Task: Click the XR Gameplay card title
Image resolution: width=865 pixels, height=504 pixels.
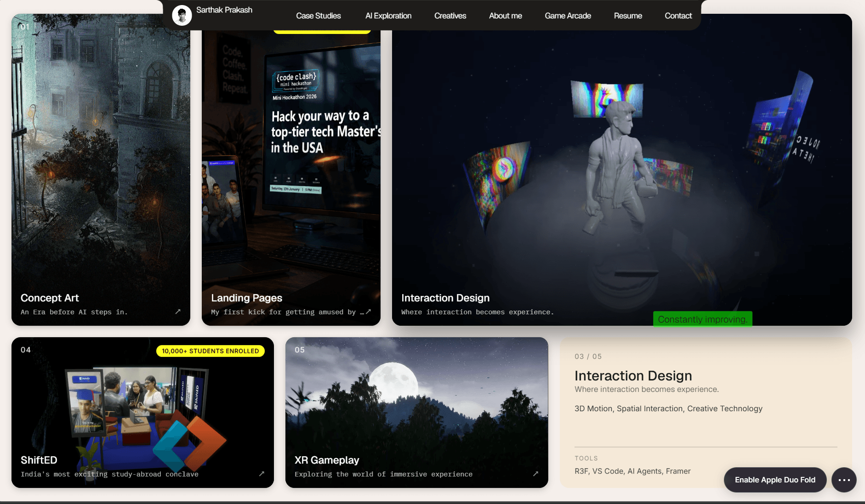Action: click(327, 460)
